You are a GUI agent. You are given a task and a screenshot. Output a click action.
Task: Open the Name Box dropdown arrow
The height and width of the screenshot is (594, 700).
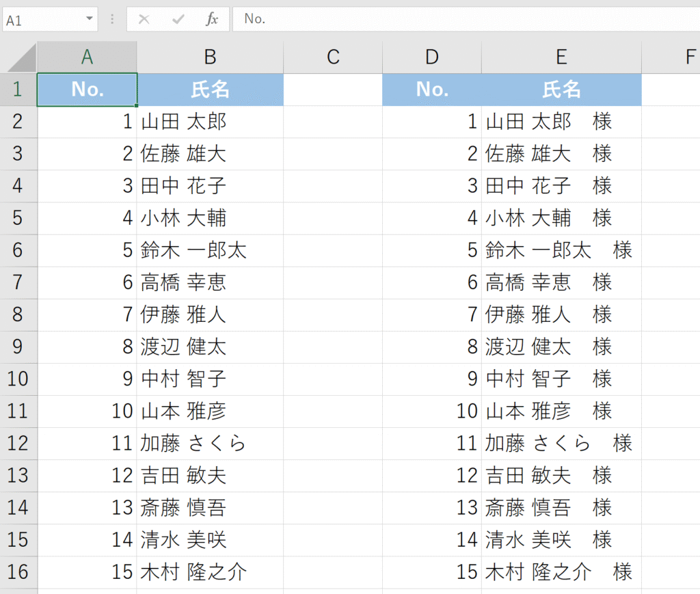pyautogui.click(x=89, y=19)
